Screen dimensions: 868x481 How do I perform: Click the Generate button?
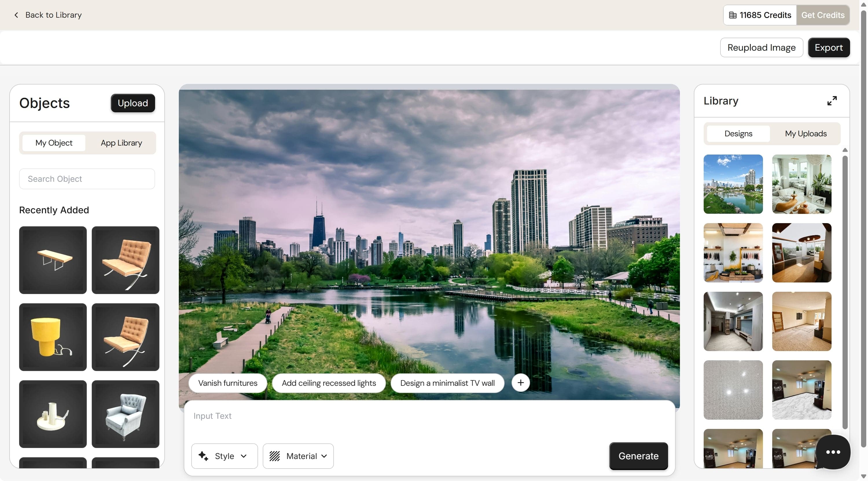[638, 456]
